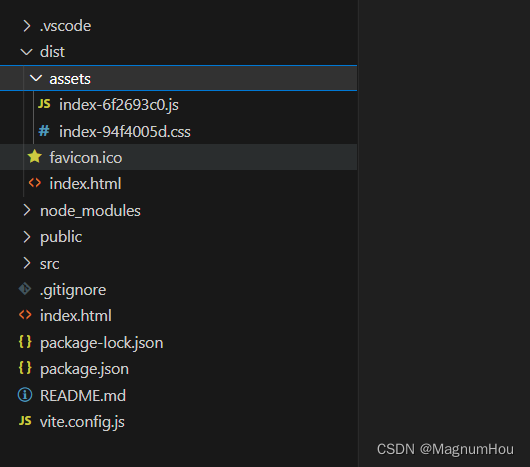Click the git icon next to .gitignore
530x467 pixels.
tap(25, 289)
